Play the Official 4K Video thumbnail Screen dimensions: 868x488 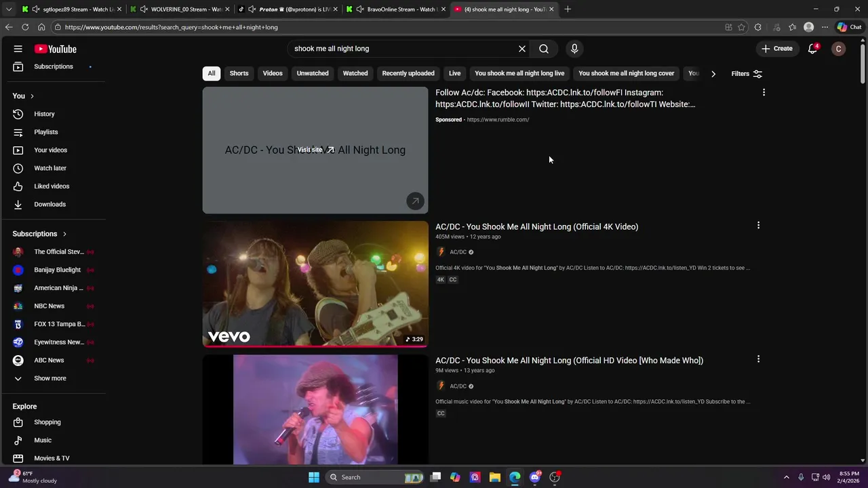point(315,284)
